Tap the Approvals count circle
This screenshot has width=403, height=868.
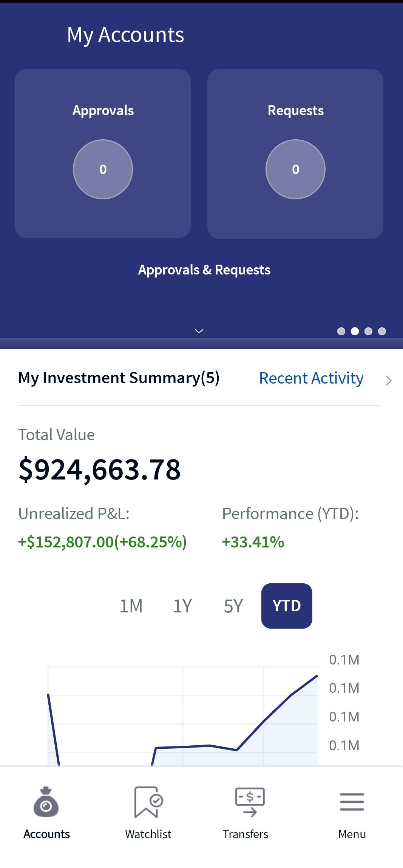[103, 169]
